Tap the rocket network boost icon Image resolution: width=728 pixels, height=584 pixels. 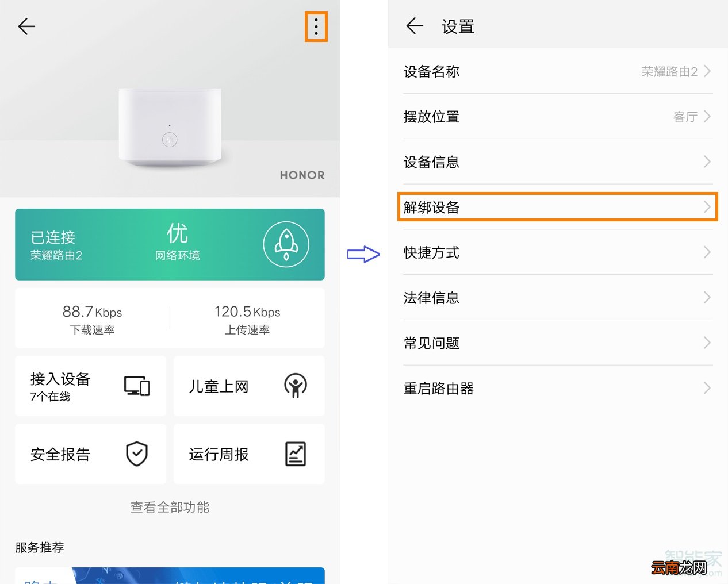click(x=286, y=244)
